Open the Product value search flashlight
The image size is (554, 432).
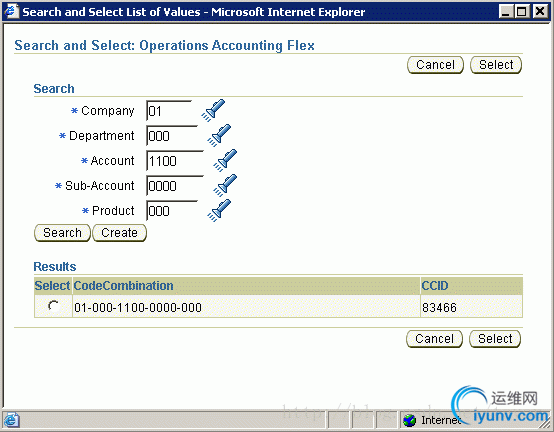[x=219, y=211]
